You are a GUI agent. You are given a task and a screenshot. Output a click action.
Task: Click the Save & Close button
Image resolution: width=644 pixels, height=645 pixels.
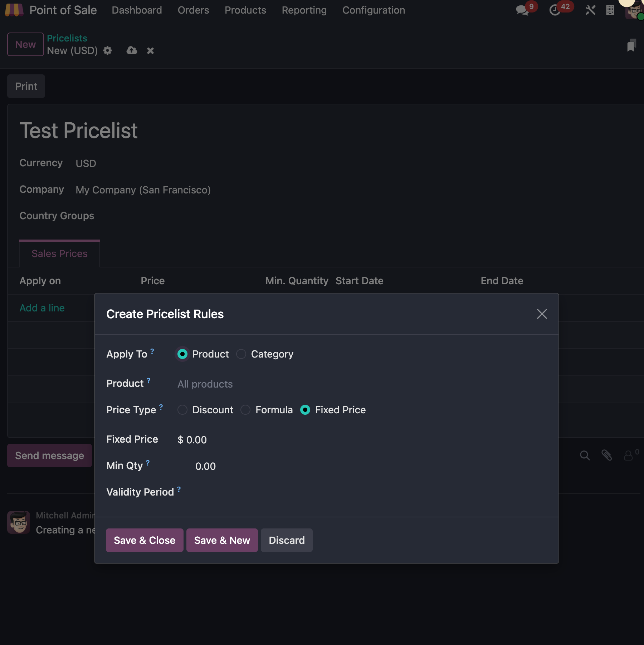(x=145, y=540)
